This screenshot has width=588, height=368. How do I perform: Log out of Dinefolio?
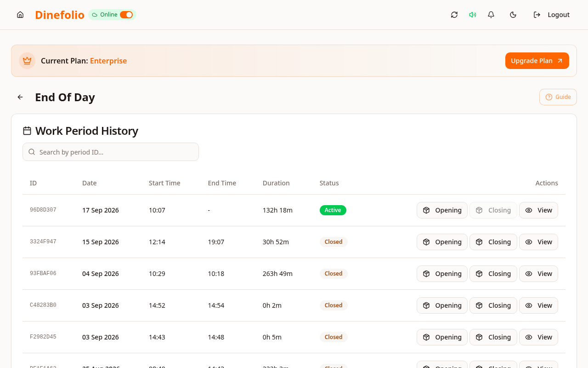point(551,15)
